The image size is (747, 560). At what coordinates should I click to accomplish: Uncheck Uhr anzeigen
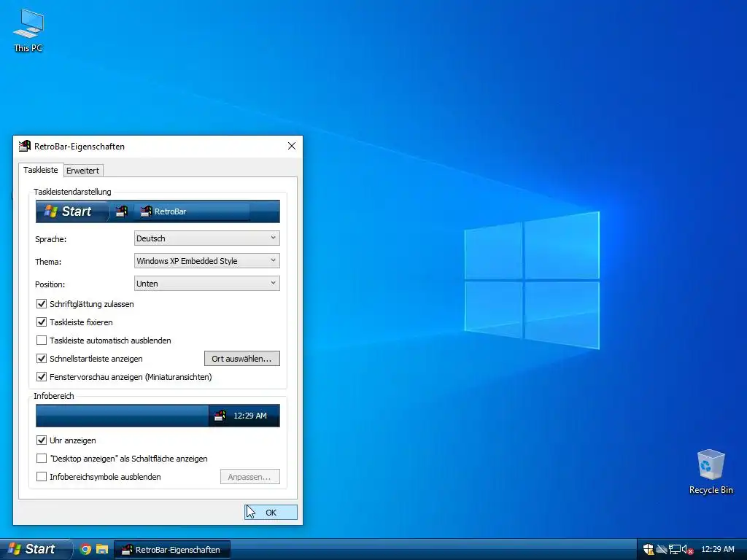click(x=42, y=440)
